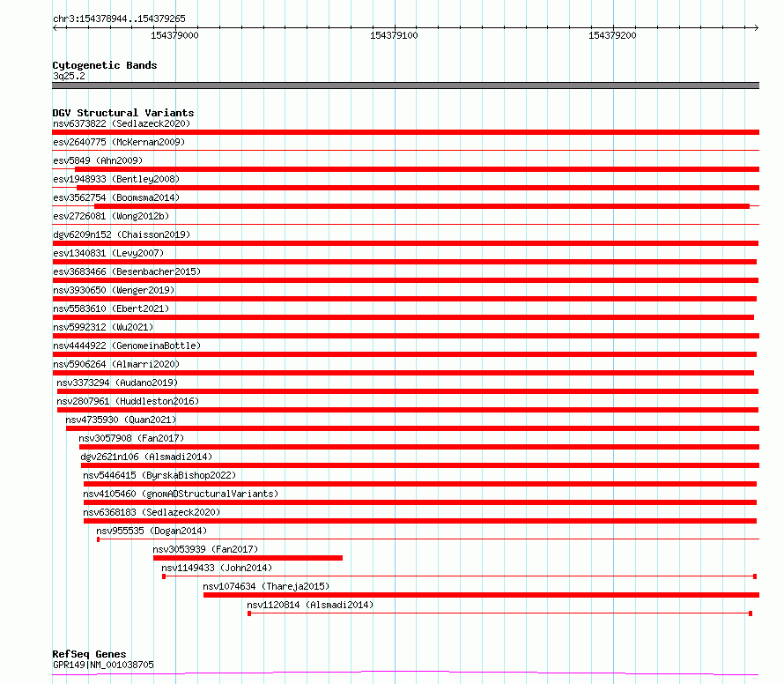Open variant esv1948933 (Bentley2008)
Viewport: 784px width, 684px height.
point(116,179)
